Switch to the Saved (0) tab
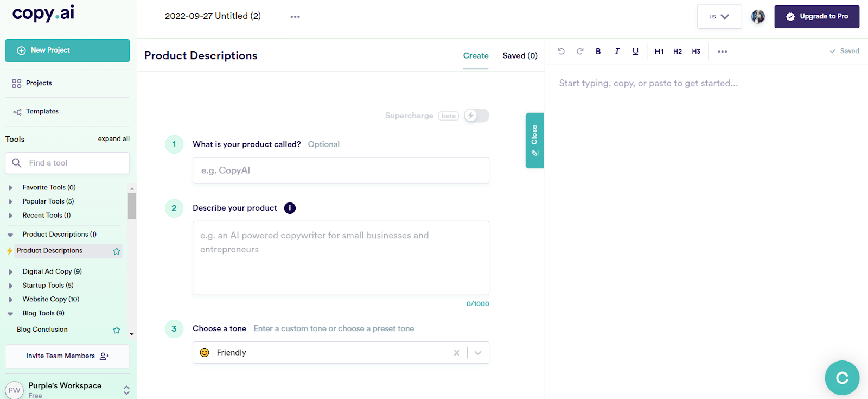868x399 pixels. point(520,56)
